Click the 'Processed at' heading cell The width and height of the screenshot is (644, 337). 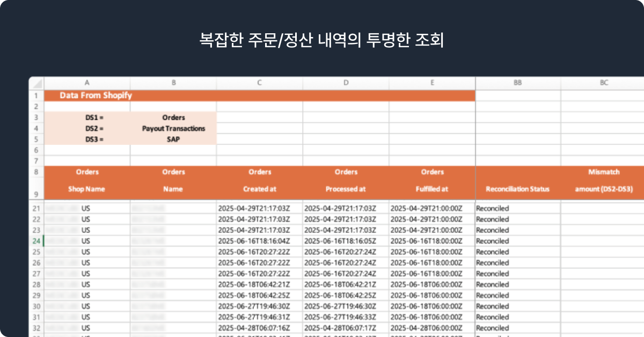coord(346,189)
